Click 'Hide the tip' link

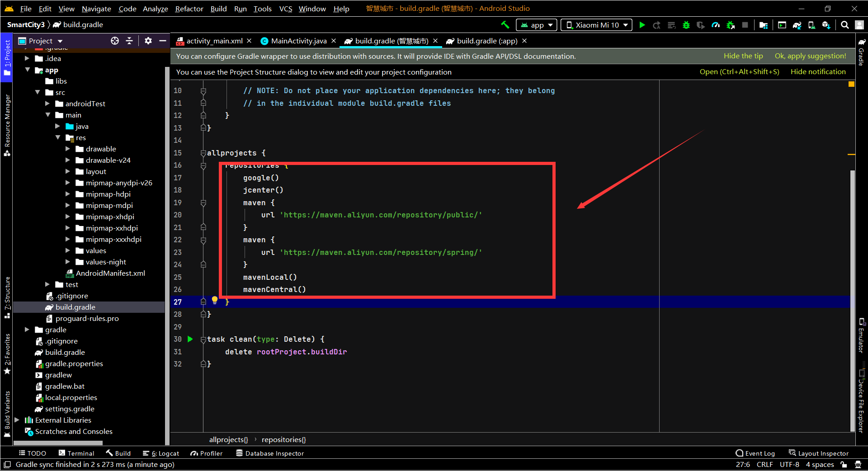point(743,56)
